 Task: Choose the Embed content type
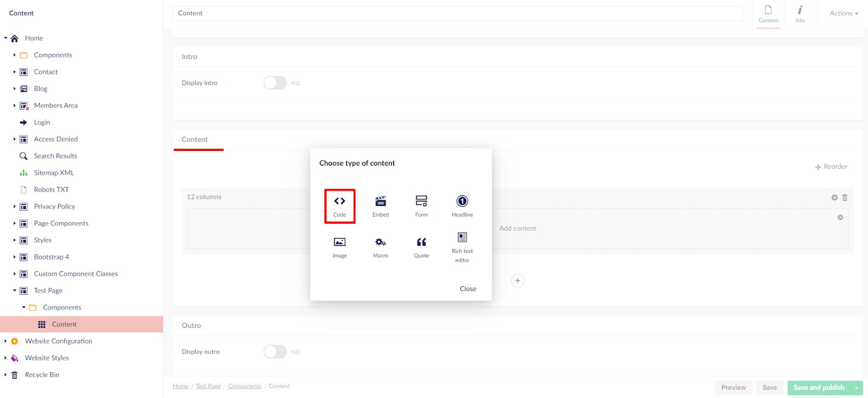380,206
